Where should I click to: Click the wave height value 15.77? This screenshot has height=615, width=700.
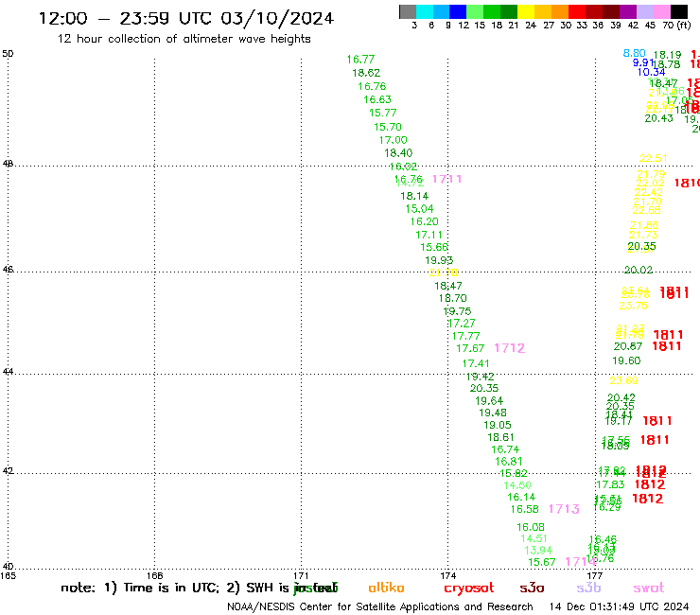pyautogui.click(x=382, y=113)
